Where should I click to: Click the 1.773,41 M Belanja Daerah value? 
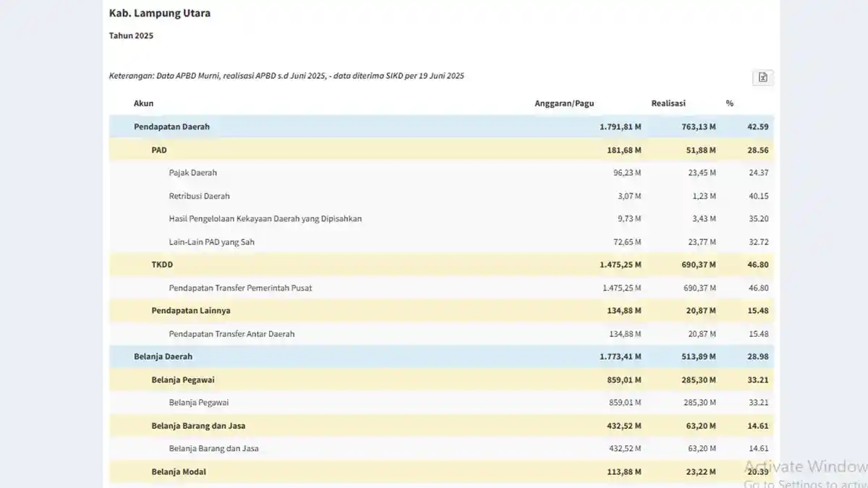click(x=620, y=356)
